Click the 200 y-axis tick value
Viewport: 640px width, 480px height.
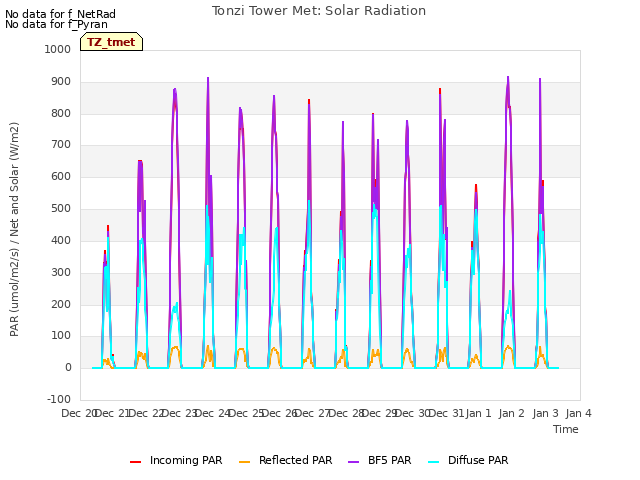(61, 304)
